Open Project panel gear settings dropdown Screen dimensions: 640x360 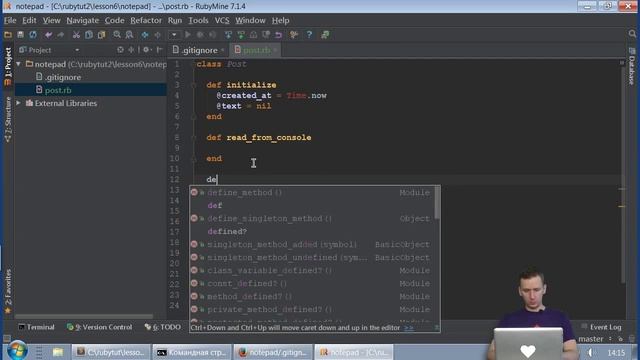147,50
